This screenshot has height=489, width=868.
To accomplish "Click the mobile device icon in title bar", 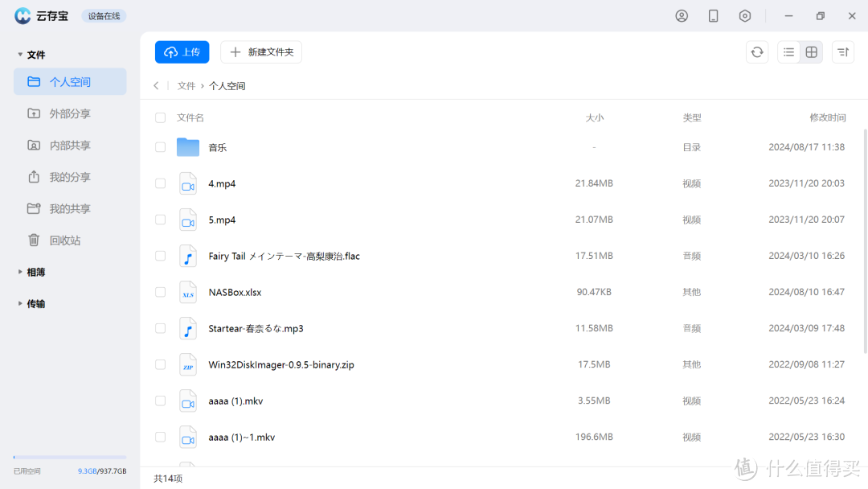I will pyautogui.click(x=713, y=15).
